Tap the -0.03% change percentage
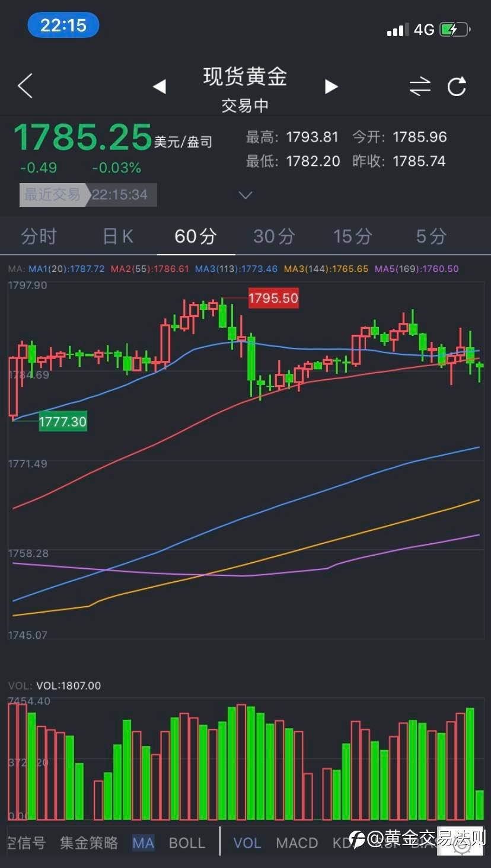This screenshot has height=868, width=491. [117, 168]
